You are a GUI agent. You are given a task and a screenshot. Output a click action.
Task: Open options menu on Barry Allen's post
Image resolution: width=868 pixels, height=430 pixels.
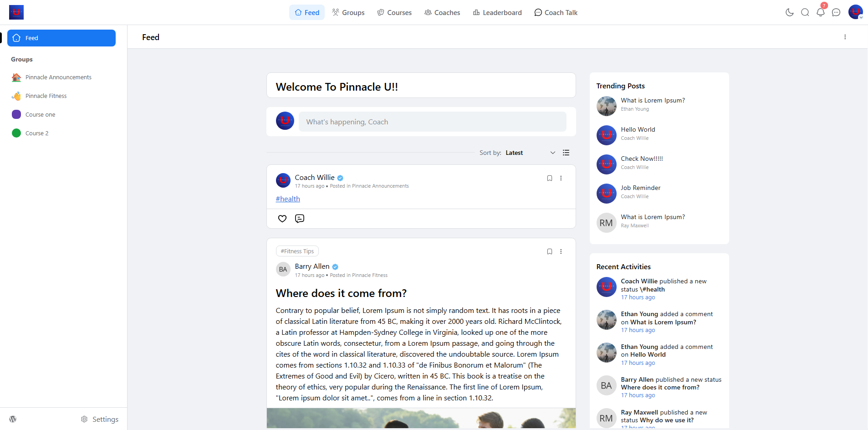[x=561, y=251]
